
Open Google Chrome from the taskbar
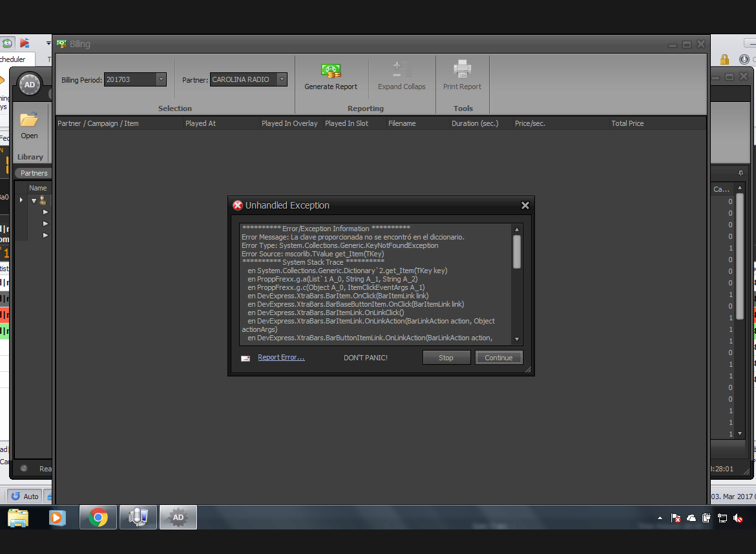click(98, 517)
